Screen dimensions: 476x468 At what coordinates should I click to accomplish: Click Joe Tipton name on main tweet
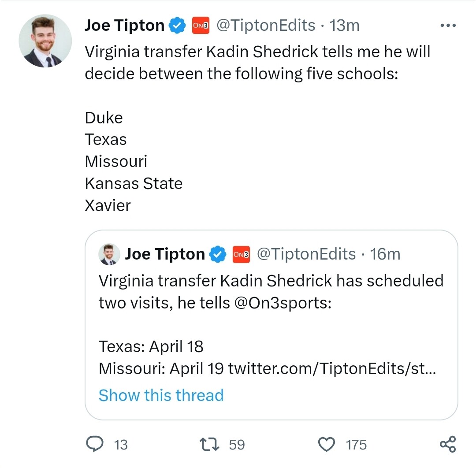[x=124, y=25]
